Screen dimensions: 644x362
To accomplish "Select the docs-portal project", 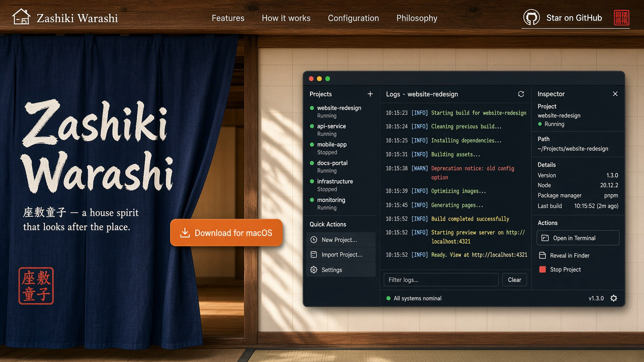I will pyautogui.click(x=341, y=167).
